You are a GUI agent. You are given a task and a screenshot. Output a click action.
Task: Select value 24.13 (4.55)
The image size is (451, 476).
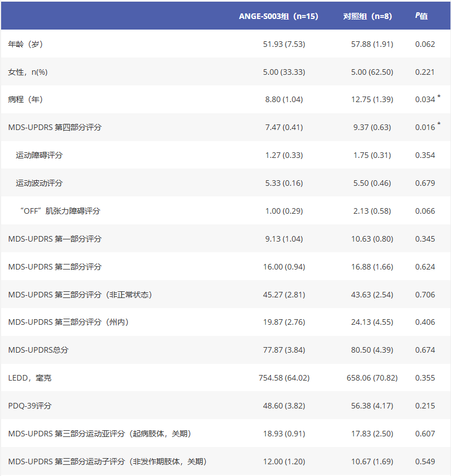(372, 322)
